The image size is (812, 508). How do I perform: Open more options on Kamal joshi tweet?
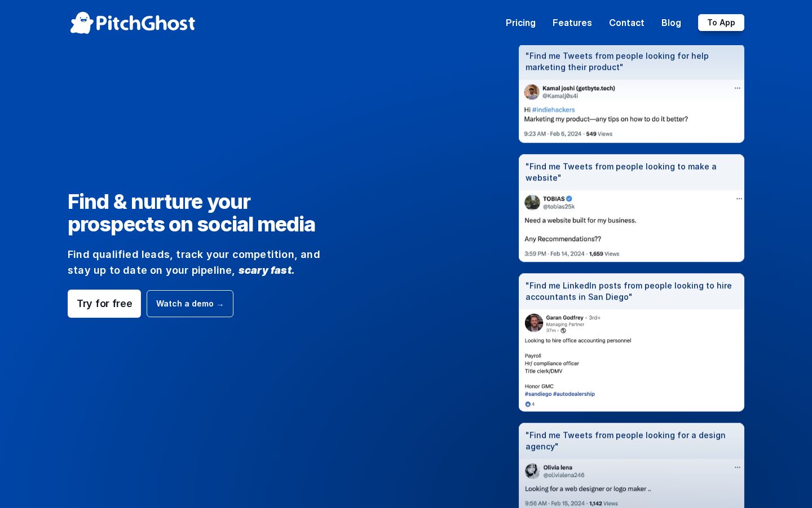coord(737,88)
